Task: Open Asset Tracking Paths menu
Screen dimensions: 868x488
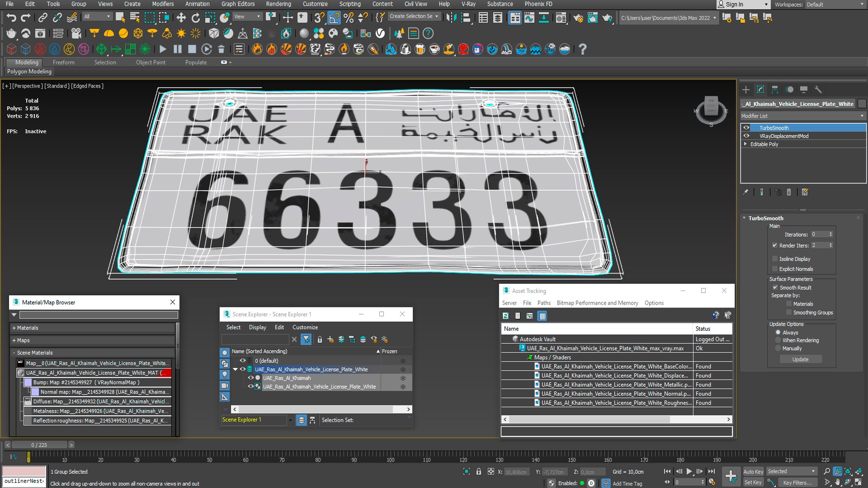Action: tap(544, 303)
